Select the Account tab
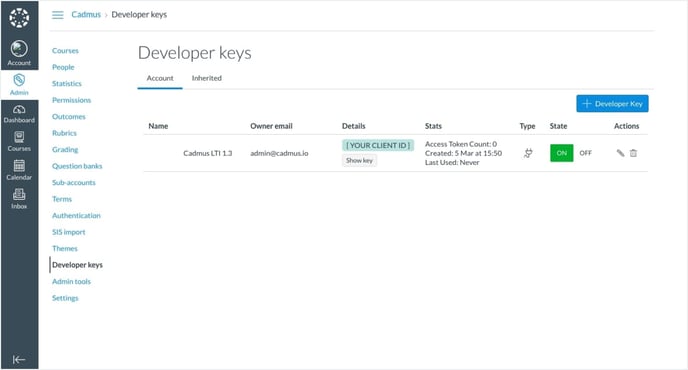 [160, 78]
